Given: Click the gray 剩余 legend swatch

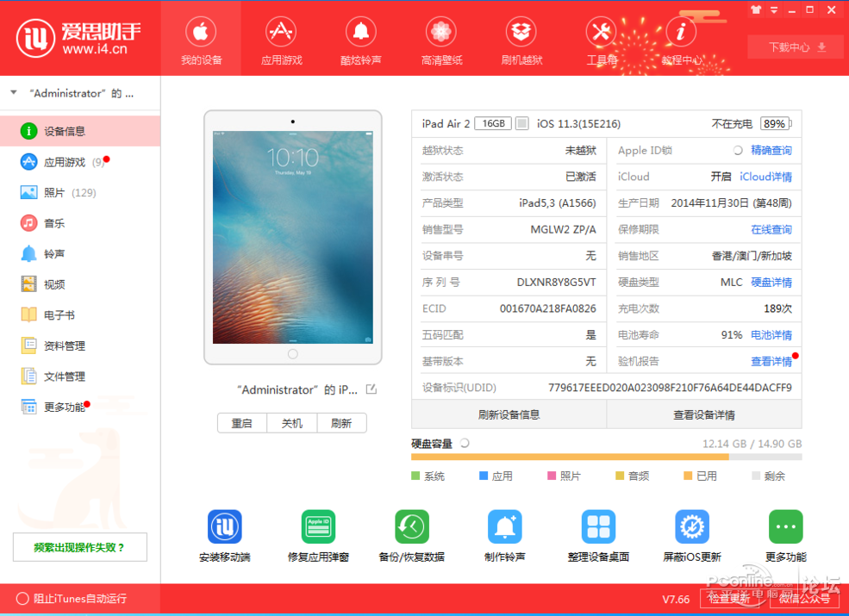Looking at the screenshot, I should pyautogui.click(x=756, y=476).
